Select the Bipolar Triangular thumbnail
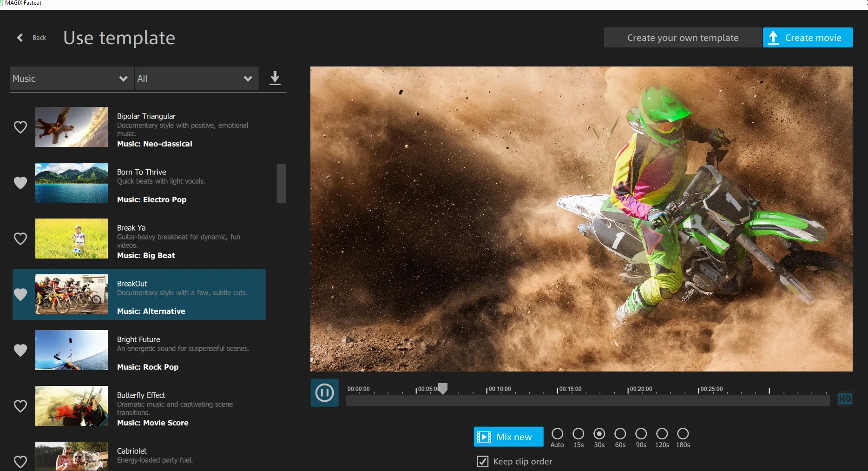 click(x=72, y=127)
